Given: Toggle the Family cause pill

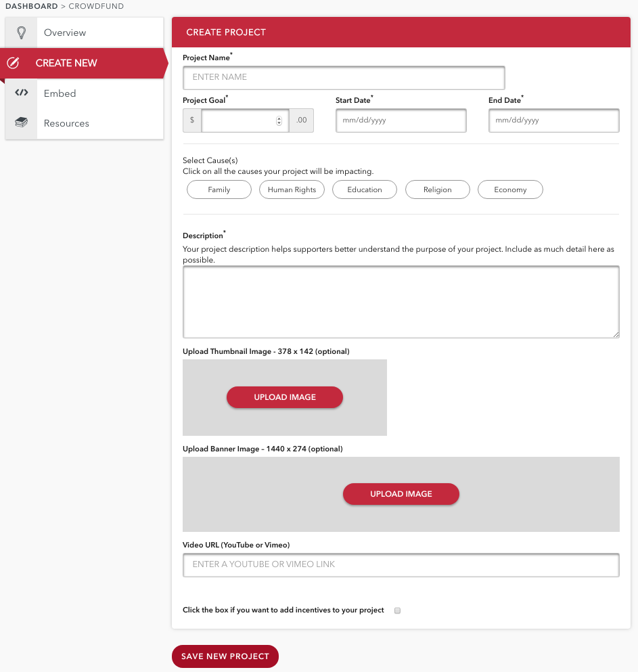Looking at the screenshot, I should tap(219, 190).
